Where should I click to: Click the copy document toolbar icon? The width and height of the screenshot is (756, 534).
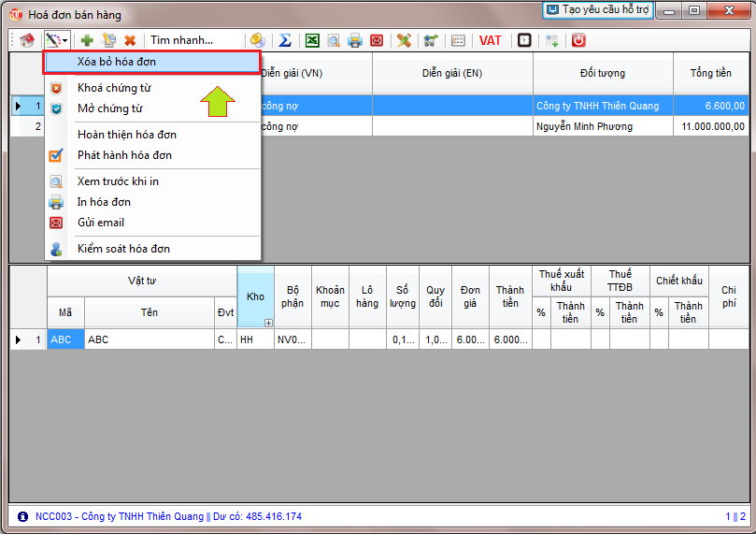[109, 40]
